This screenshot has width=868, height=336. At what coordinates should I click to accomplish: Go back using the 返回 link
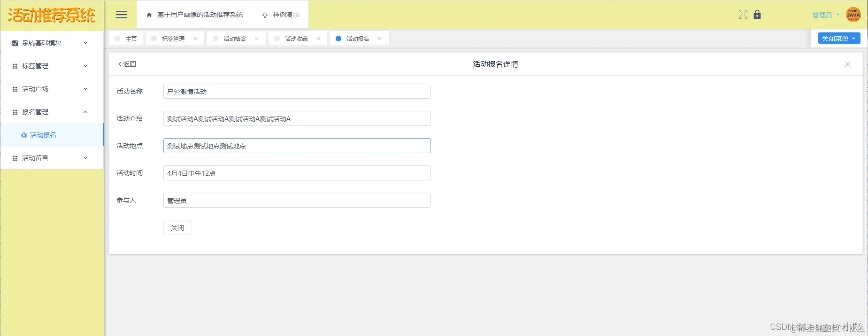coord(127,64)
